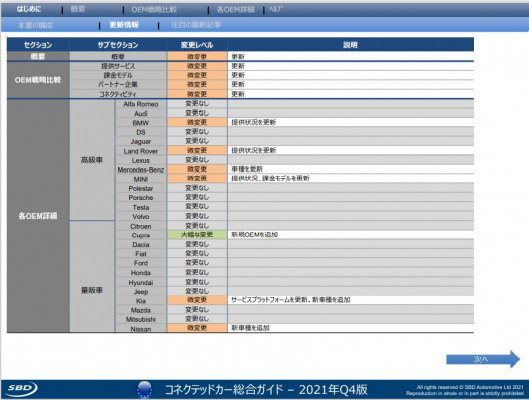The height and width of the screenshot is (400, 529).
Task: Open the はじめに top menu tab
Action: (29, 9)
